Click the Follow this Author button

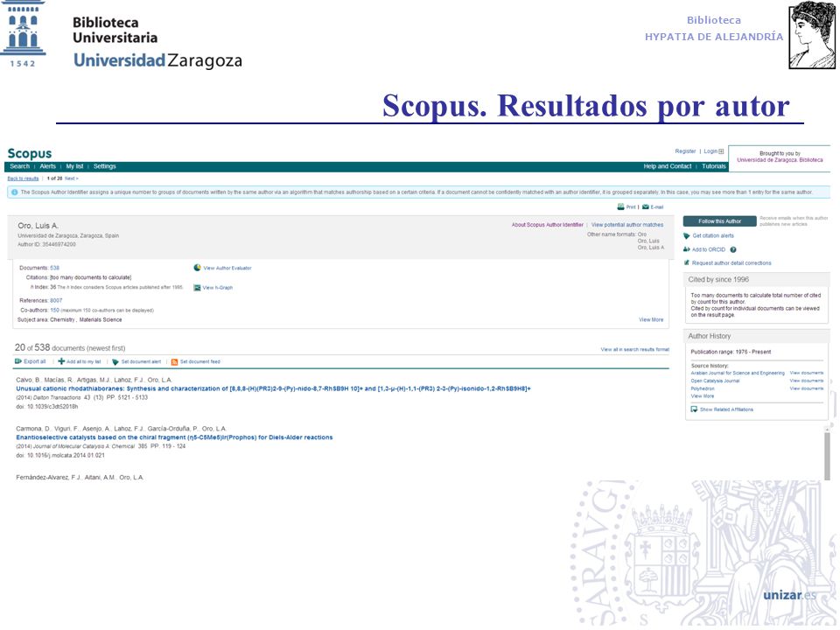[719, 221]
